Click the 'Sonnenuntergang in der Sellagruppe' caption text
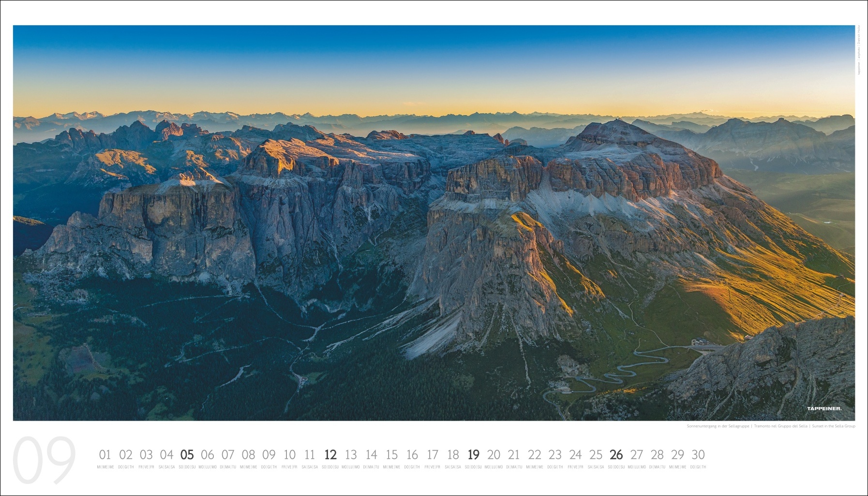The width and height of the screenshot is (868, 496). pyautogui.click(x=718, y=426)
